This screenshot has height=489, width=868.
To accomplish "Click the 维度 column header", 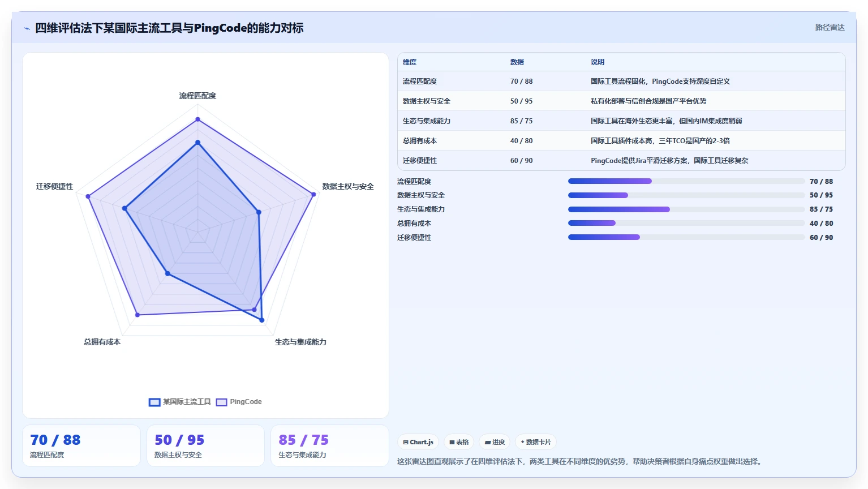I will pyautogui.click(x=410, y=62).
